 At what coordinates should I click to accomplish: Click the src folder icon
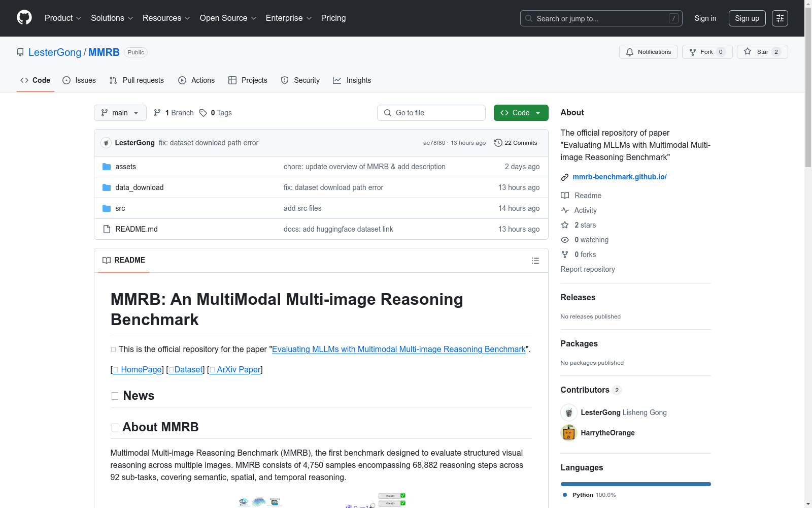click(x=107, y=208)
